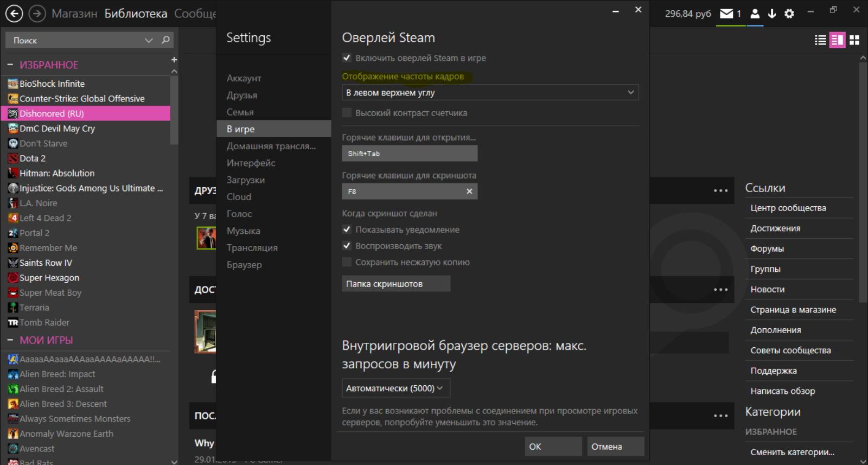Enable save uncompressed copy checkbox

347,262
